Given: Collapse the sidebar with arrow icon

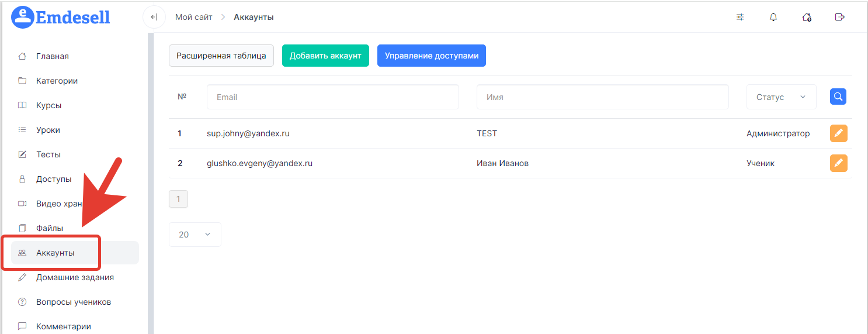Looking at the screenshot, I should coord(154,17).
